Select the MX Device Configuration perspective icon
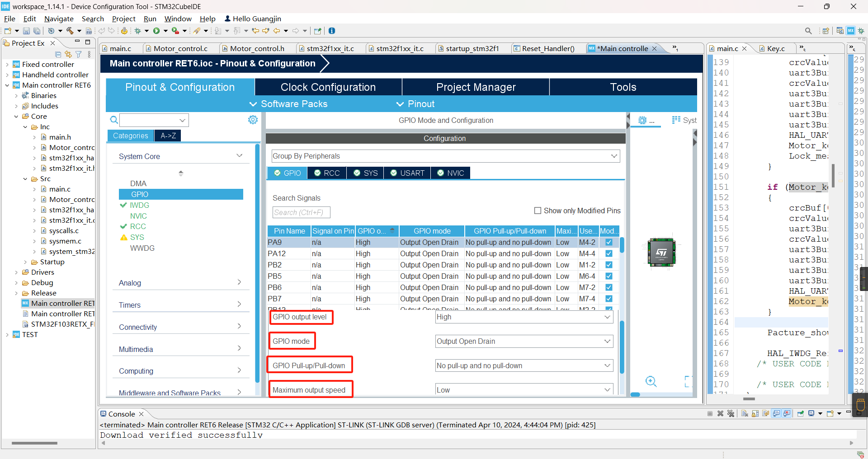This screenshot has height=459, width=868. 851,31
